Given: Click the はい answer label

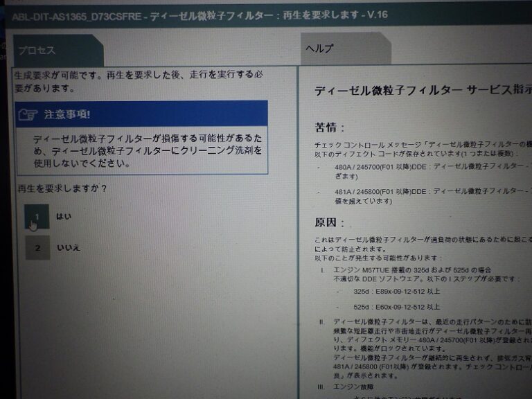Looking at the screenshot, I should click(x=64, y=217).
